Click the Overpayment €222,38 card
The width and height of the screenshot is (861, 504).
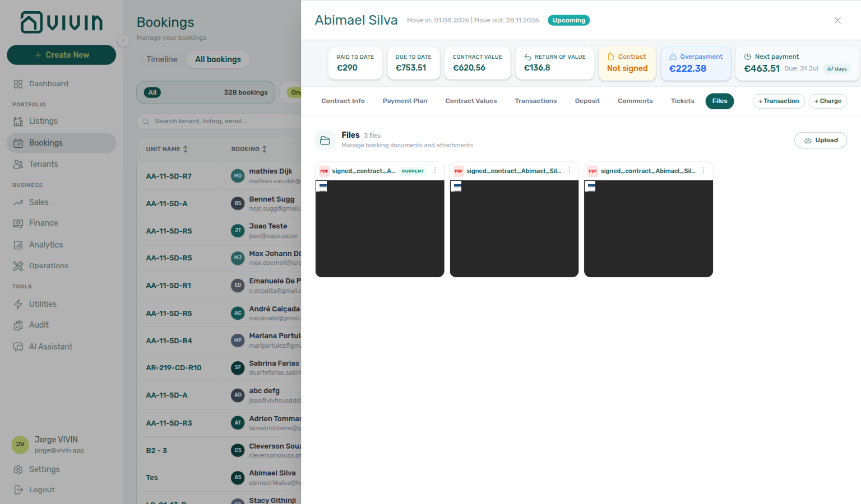pos(696,63)
